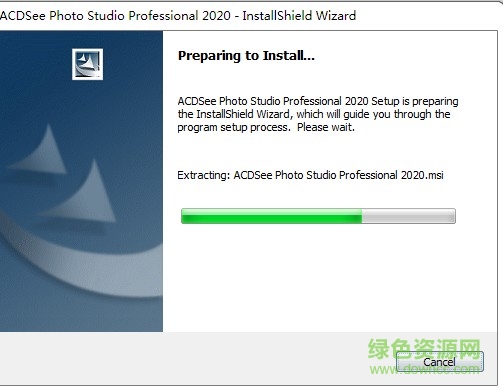Click the setup description paragraph text
This screenshot has width=503, height=388.
tap(318, 114)
